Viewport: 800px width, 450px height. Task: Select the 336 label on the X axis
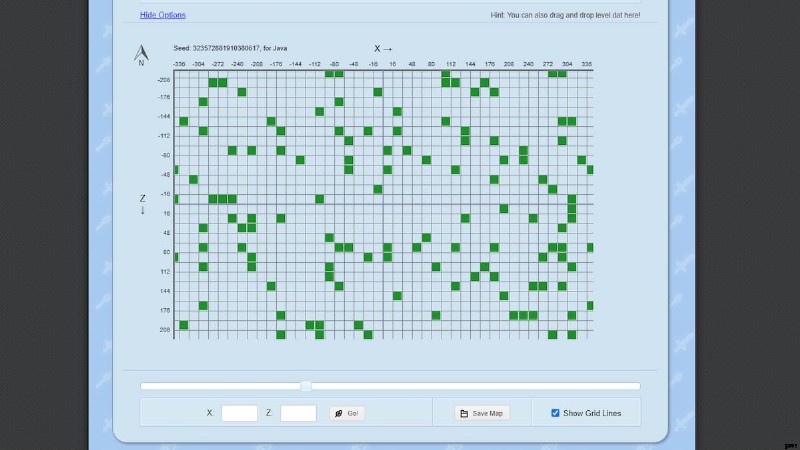587,62
